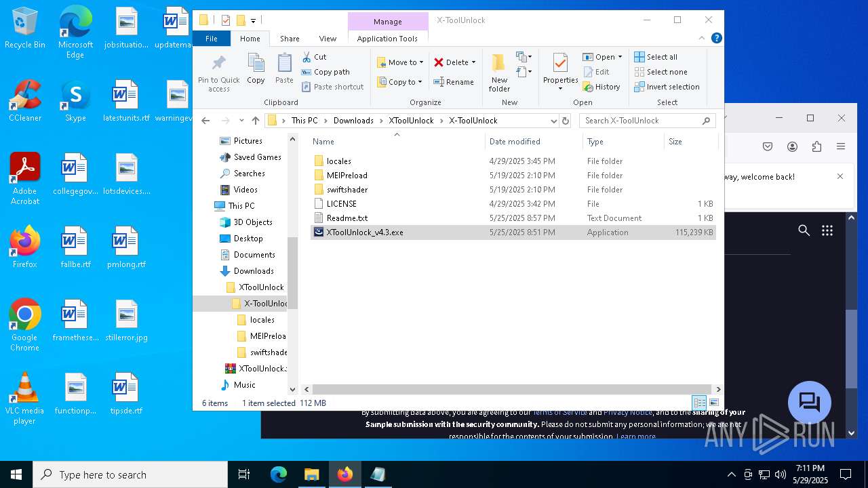Open the Application Tools tab
868x488 pixels.
(x=387, y=39)
